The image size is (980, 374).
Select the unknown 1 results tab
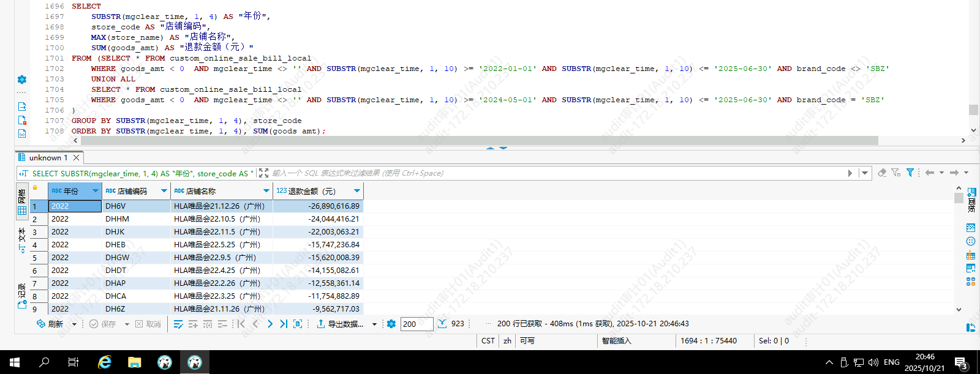(x=48, y=157)
